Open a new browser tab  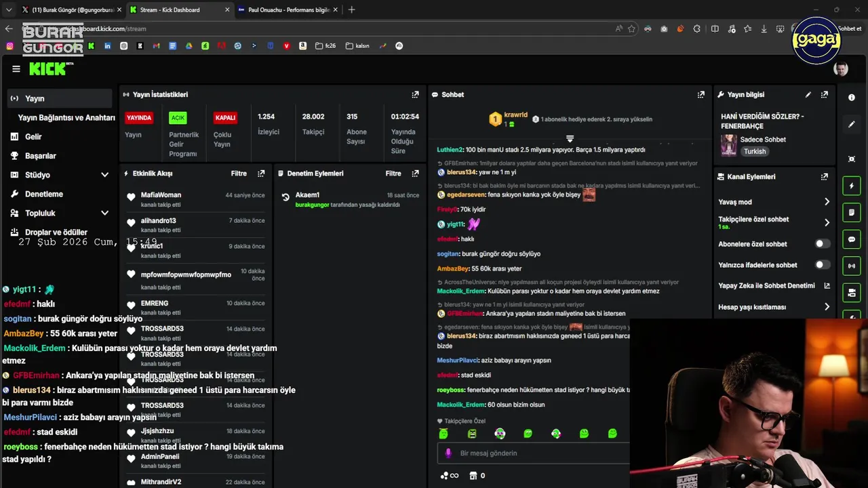point(351,10)
